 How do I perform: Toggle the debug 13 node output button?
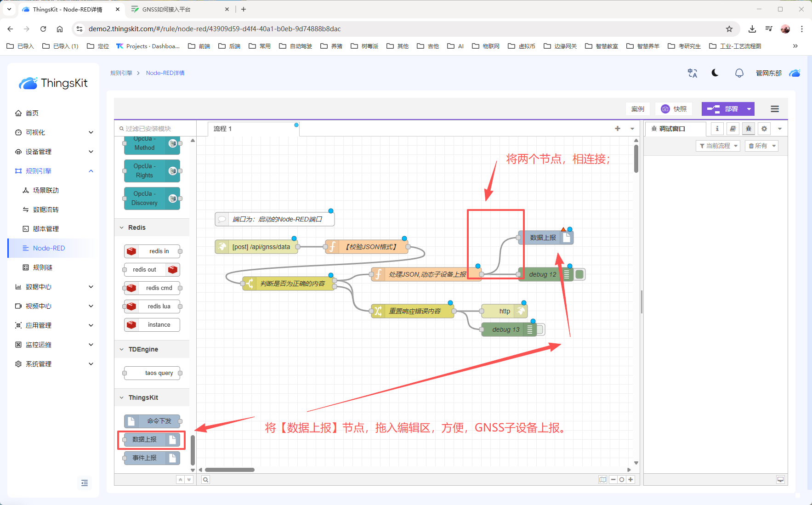pos(540,329)
